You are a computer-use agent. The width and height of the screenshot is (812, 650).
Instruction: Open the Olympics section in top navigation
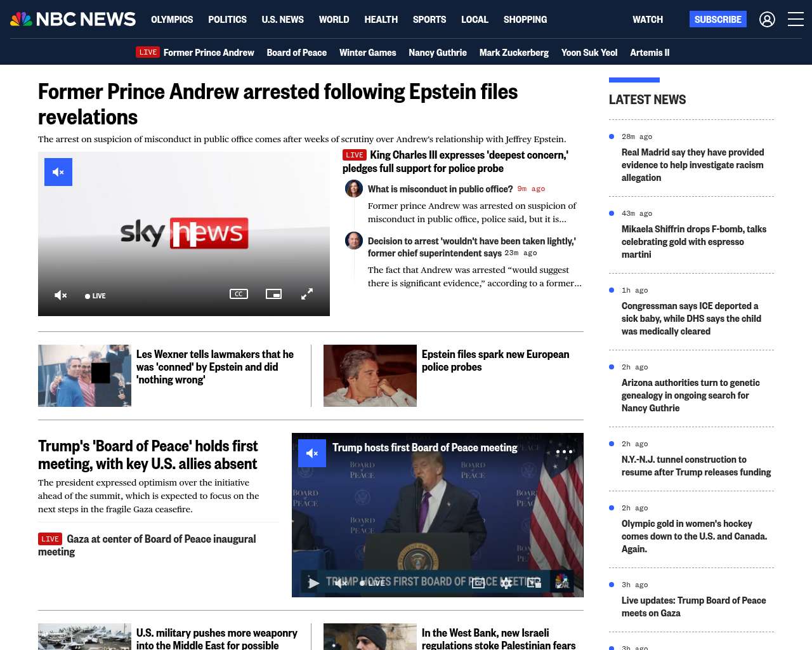pyautogui.click(x=172, y=20)
